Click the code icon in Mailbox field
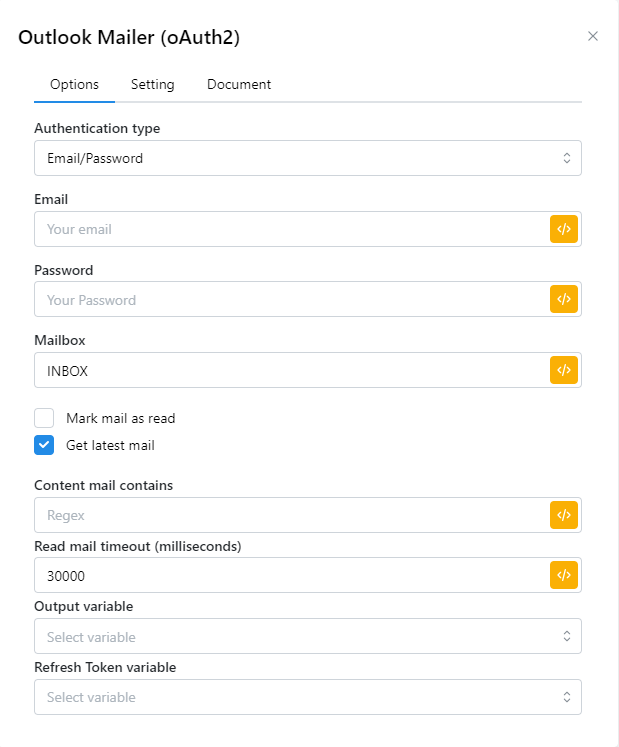The image size is (619, 747). coord(564,370)
